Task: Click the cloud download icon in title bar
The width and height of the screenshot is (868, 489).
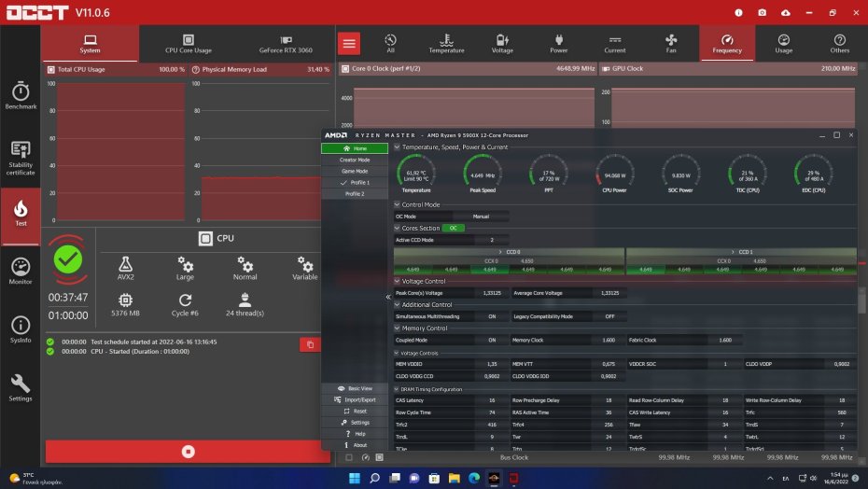Action: (786, 12)
